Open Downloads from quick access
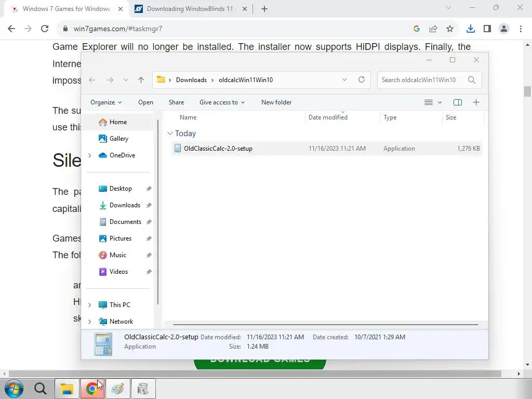 pyautogui.click(x=125, y=205)
